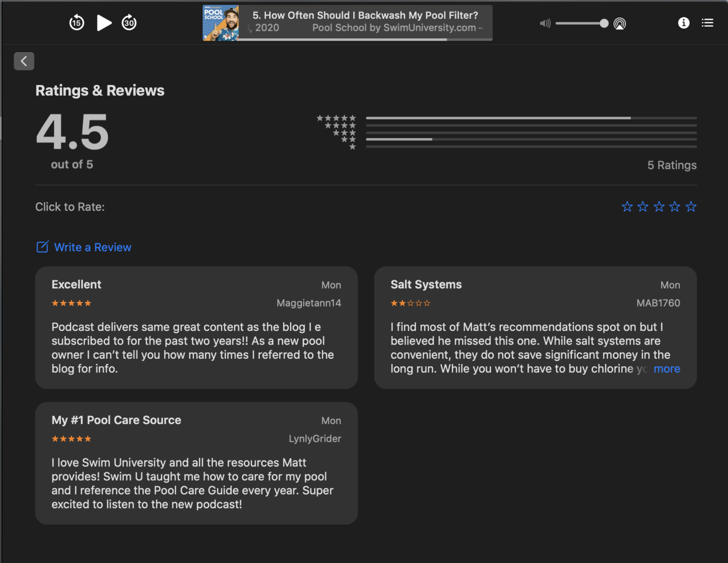The image size is (728, 563).
Task: Click the five-star histogram bar
Action: 531,118
